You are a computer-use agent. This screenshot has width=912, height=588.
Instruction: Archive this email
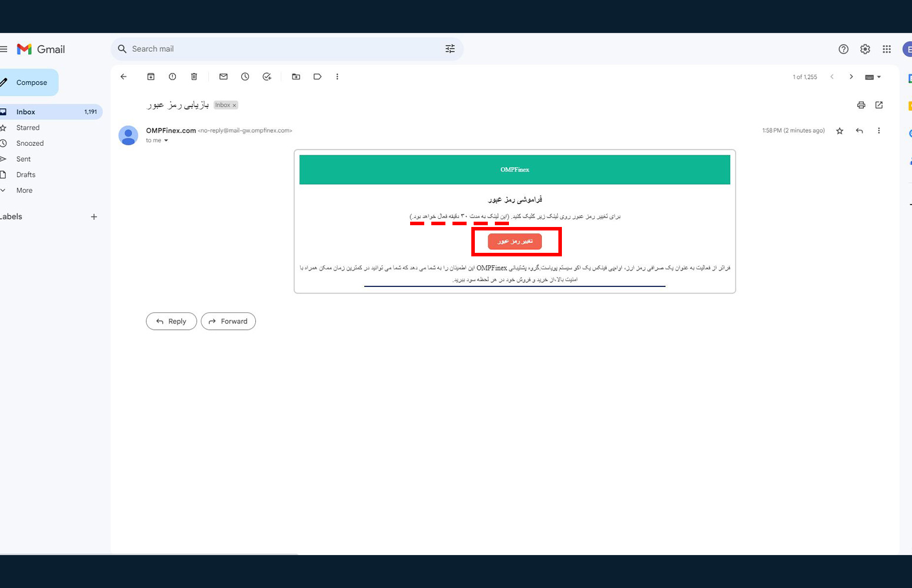[x=151, y=76]
